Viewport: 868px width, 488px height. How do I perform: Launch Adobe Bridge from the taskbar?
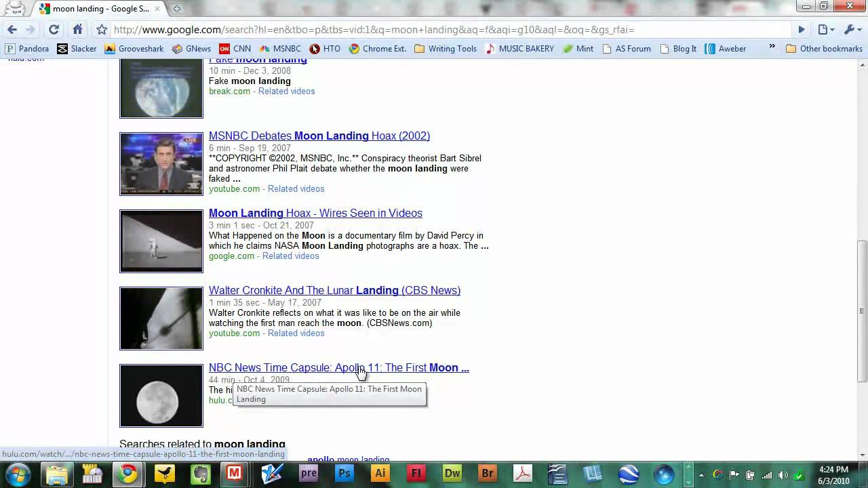[x=488, y=474]
